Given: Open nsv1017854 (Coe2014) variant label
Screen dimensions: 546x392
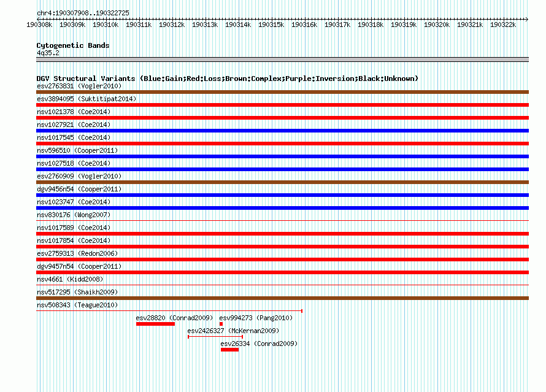Looking at the screenshot, I should pos(74,240).
